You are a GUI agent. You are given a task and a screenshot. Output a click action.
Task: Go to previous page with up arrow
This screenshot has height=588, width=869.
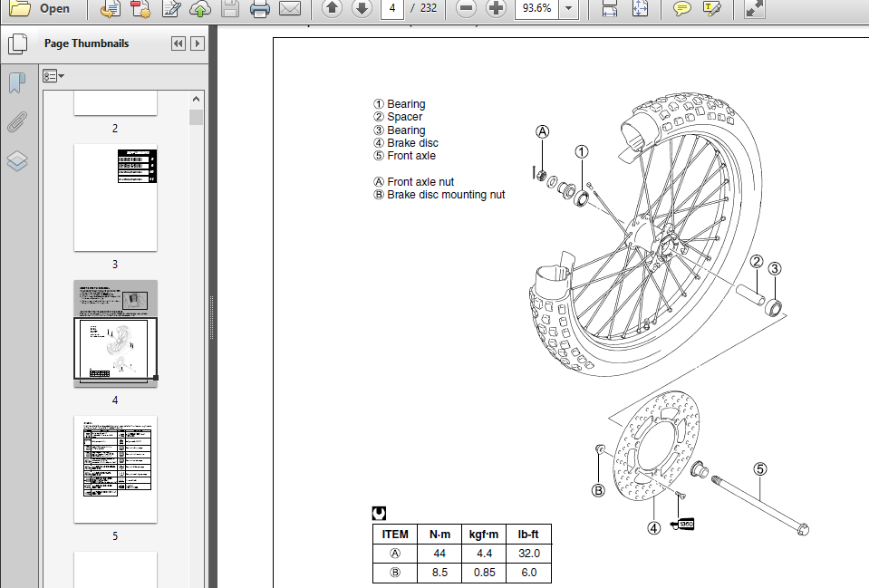click(332, 8)
